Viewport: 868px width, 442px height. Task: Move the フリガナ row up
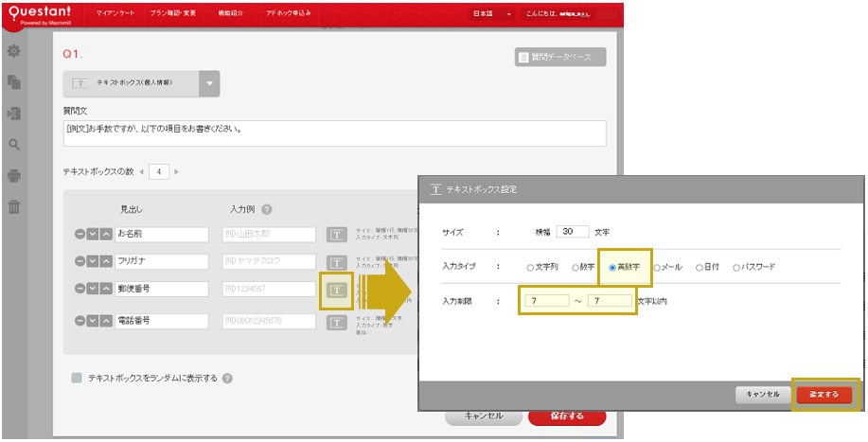pos(106,261)
